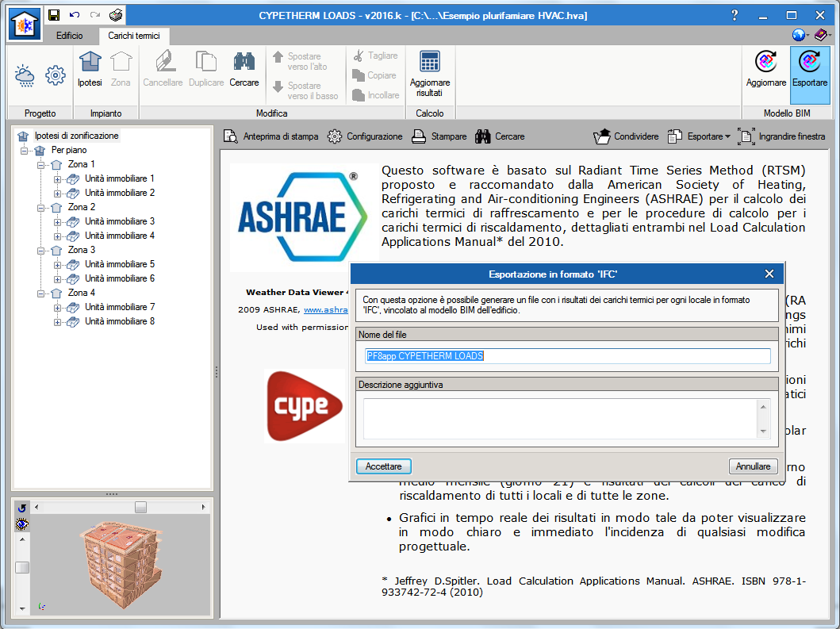Click Ingrandire finestra
This screenshot has height=629, width=840.
781,136
